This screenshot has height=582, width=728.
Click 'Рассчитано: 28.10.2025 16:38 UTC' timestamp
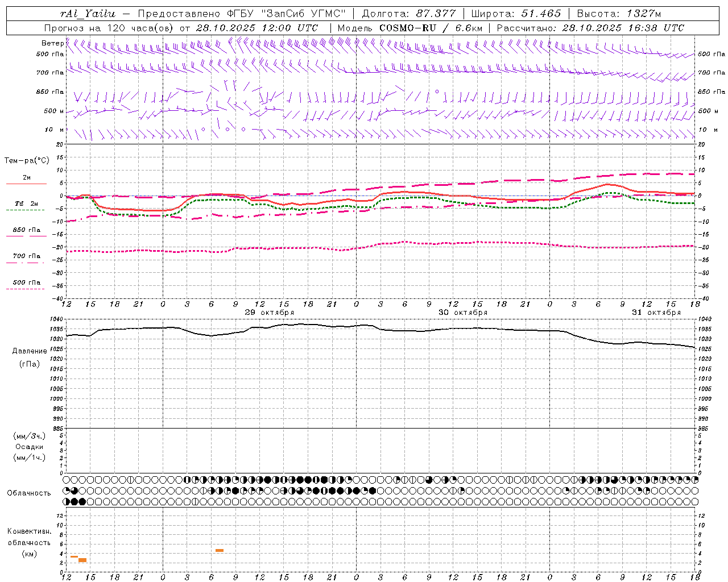pos(590,28)
